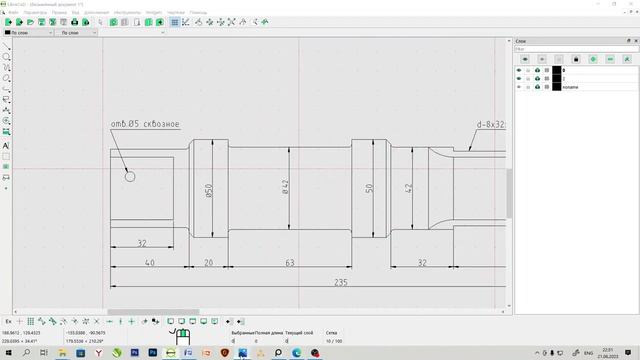The height and width of the screenshot is (360, 640).
Task: Select the Hatch tool in left toolbar
Action: click(x=6, y=156)
